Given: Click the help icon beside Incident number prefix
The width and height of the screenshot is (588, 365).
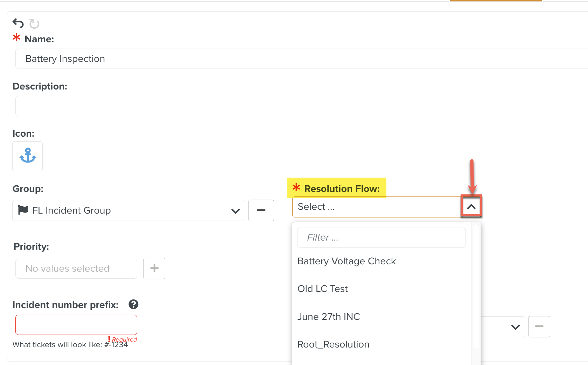Looking at the screenshot, I should pos(133,305).
